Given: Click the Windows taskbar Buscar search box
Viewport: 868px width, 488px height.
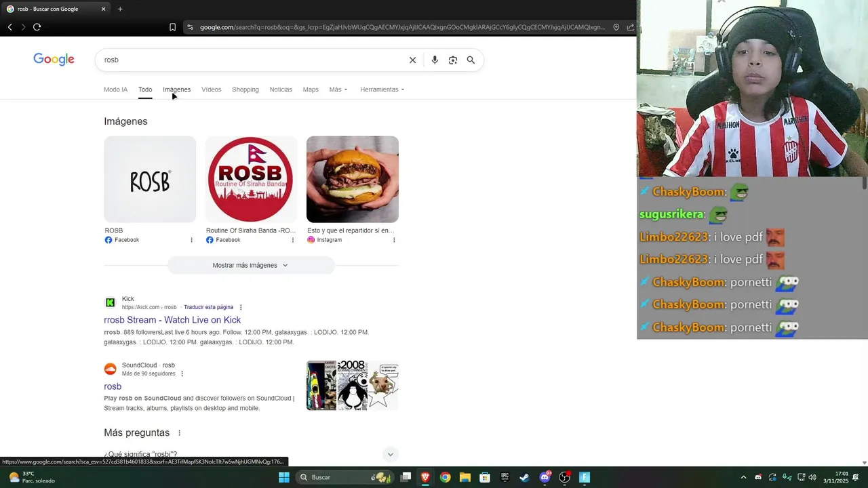Looking at the screenshot, I should tap(344, 477).
